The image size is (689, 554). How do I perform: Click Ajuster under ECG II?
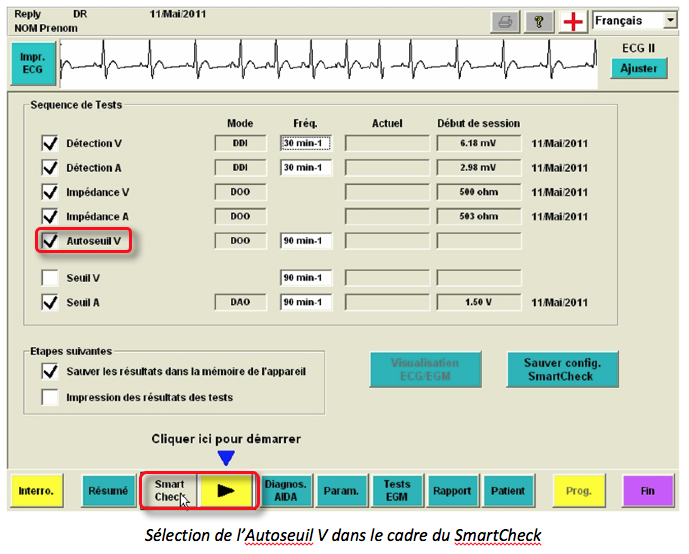pos(638,68)
